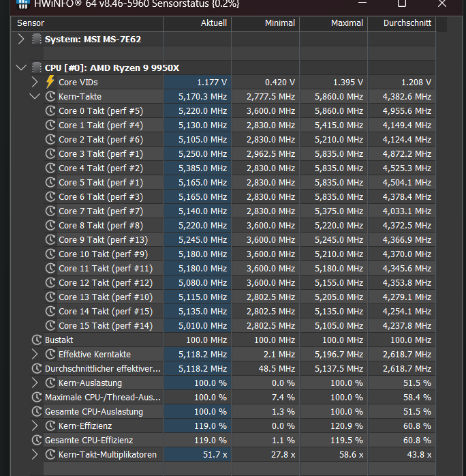466x476 pixels.
Task: Select the Bustakt row label
Action: tap(59, 340)
